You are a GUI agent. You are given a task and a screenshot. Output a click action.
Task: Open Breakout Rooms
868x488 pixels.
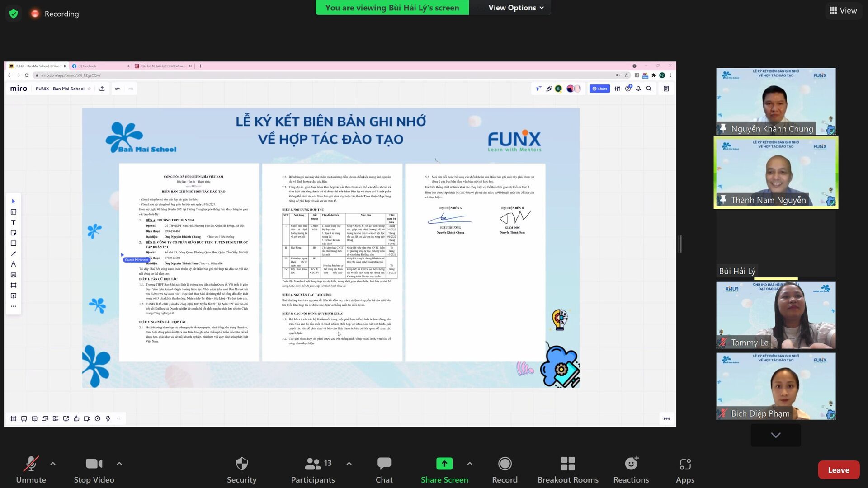click(x=568, y=470)
